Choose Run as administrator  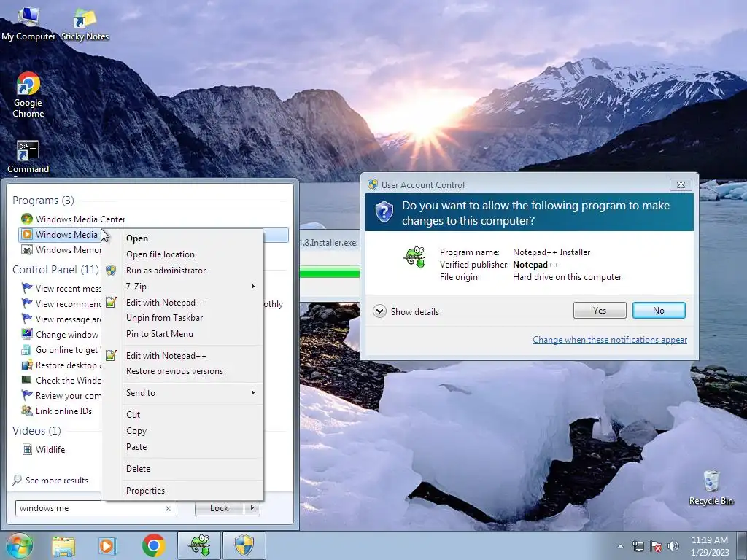[x=182, y=271]
